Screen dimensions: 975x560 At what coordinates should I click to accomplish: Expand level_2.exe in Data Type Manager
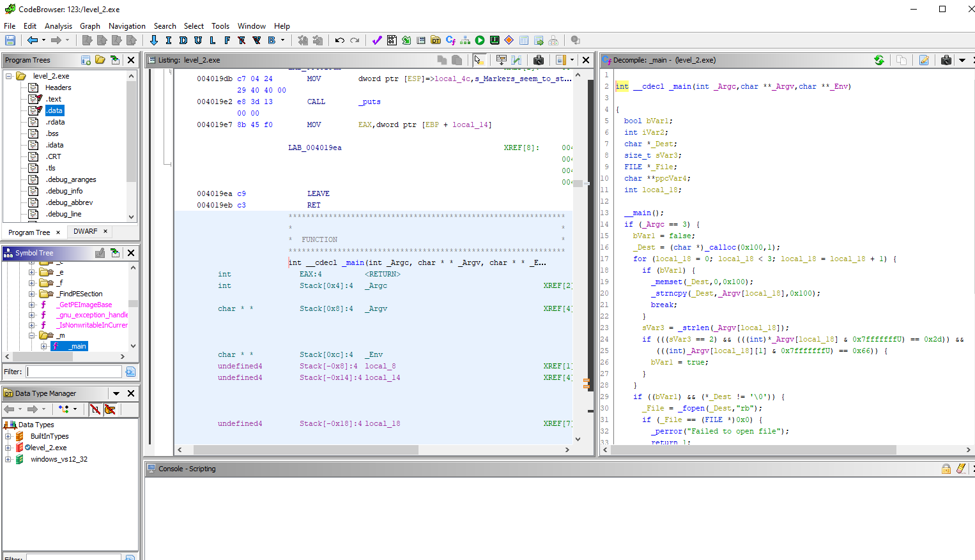pyautogui.click(x=8, y=448)
